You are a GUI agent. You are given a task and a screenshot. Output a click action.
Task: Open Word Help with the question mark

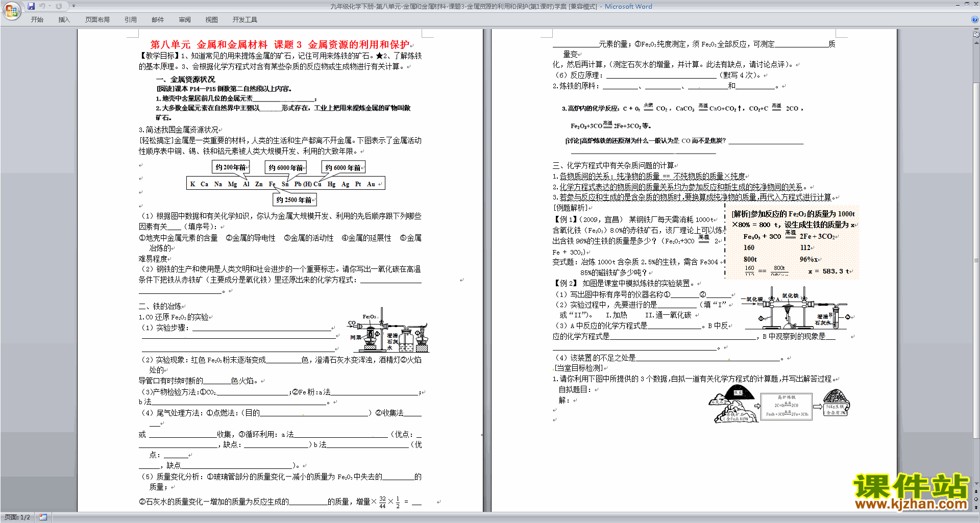point(975,19)
